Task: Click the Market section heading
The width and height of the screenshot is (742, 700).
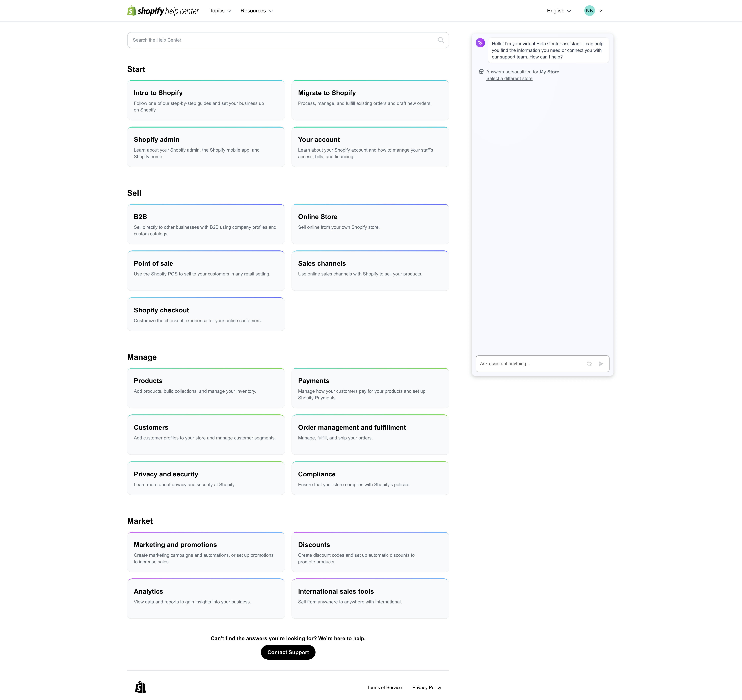Action: click(140, 521)
